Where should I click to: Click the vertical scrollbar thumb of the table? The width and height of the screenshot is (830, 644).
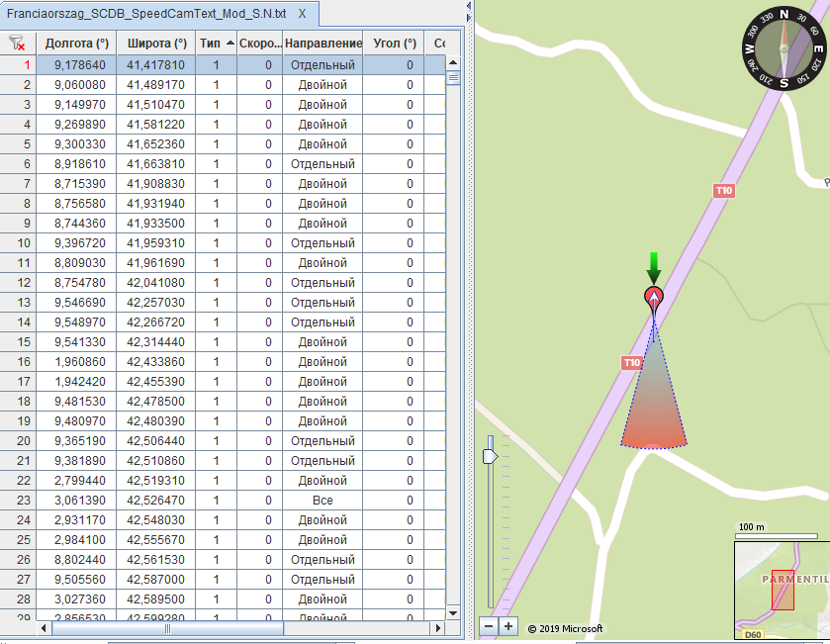pyautogui.click(x=453, y=78)
